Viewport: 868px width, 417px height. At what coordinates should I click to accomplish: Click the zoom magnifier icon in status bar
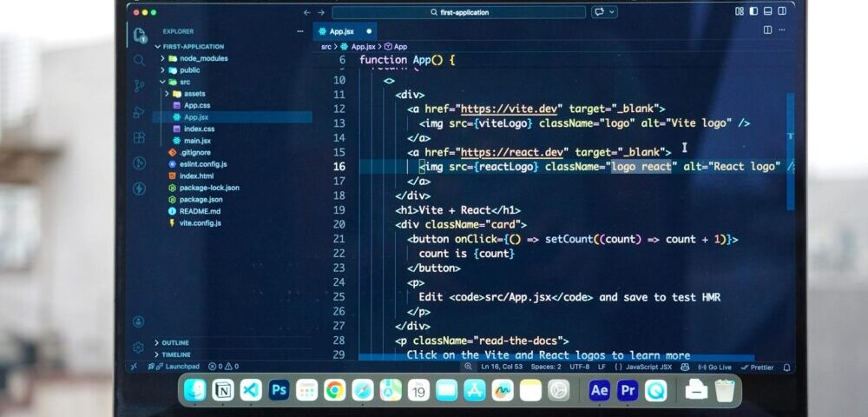pyautogui.click(x=469, y=367)
